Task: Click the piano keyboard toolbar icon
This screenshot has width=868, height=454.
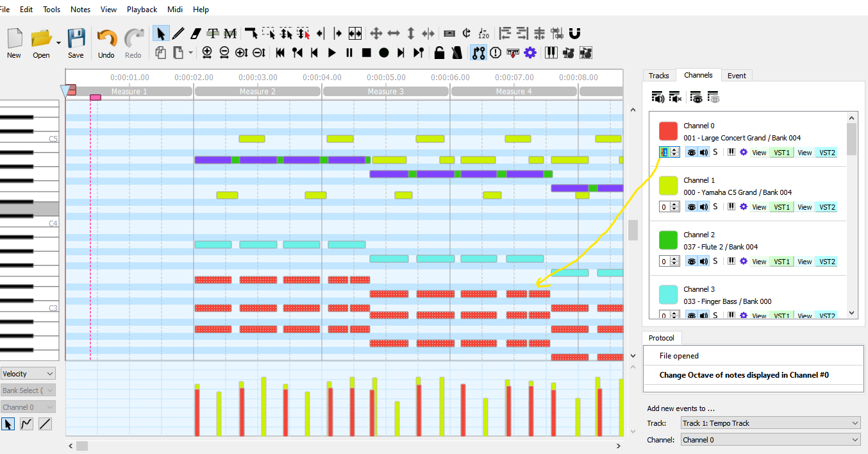Action: 551,53
